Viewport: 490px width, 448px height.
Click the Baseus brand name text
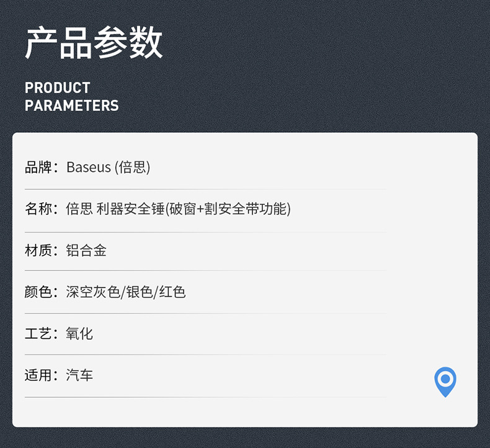point(89,168)
